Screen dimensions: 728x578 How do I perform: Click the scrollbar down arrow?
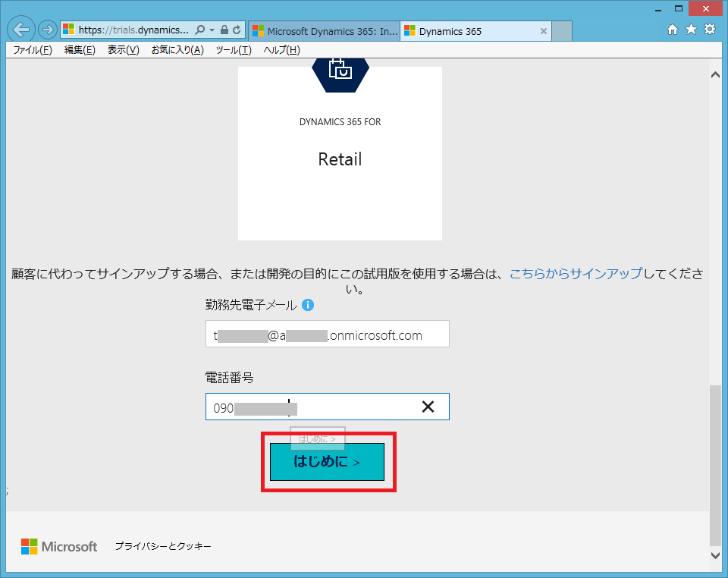pos(715,554)
